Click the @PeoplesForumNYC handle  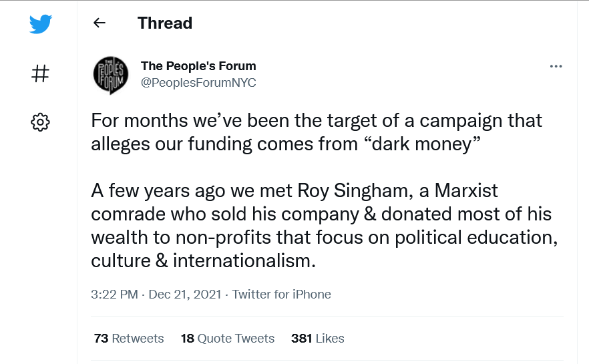pyautogui.click(x=198, y=83)
